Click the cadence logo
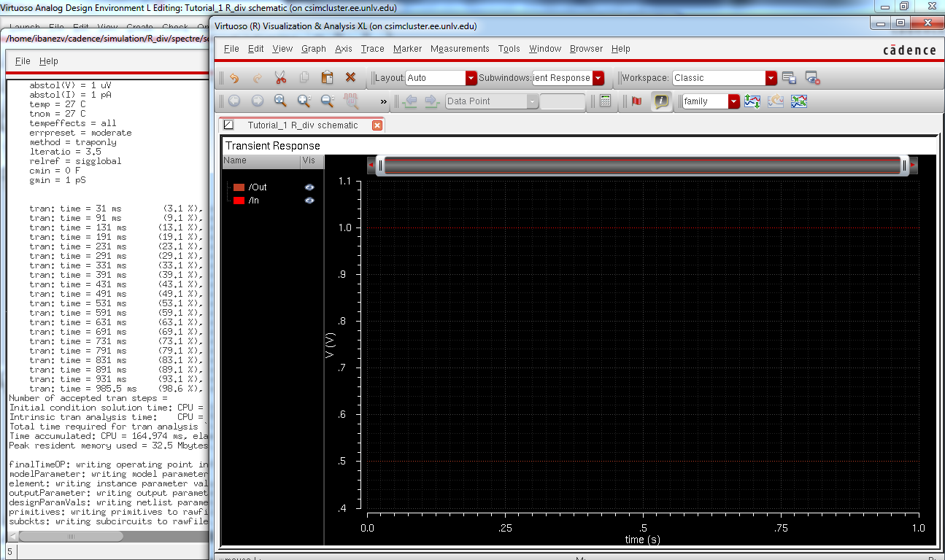Screen dimensions: 945x560 (909, 50)
